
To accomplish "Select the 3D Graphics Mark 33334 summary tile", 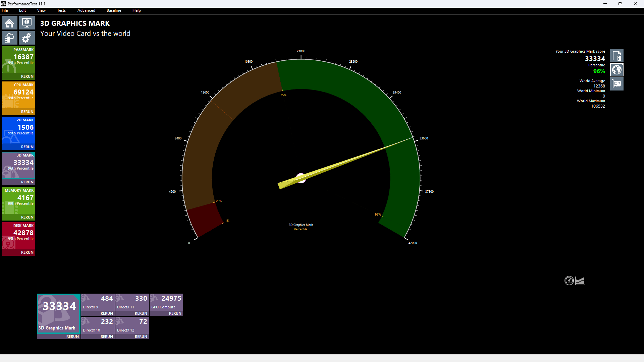I will click(x=59, y=313).
